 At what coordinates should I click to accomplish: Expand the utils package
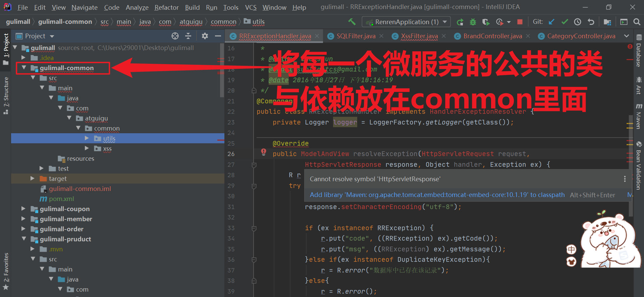(87, 138)
